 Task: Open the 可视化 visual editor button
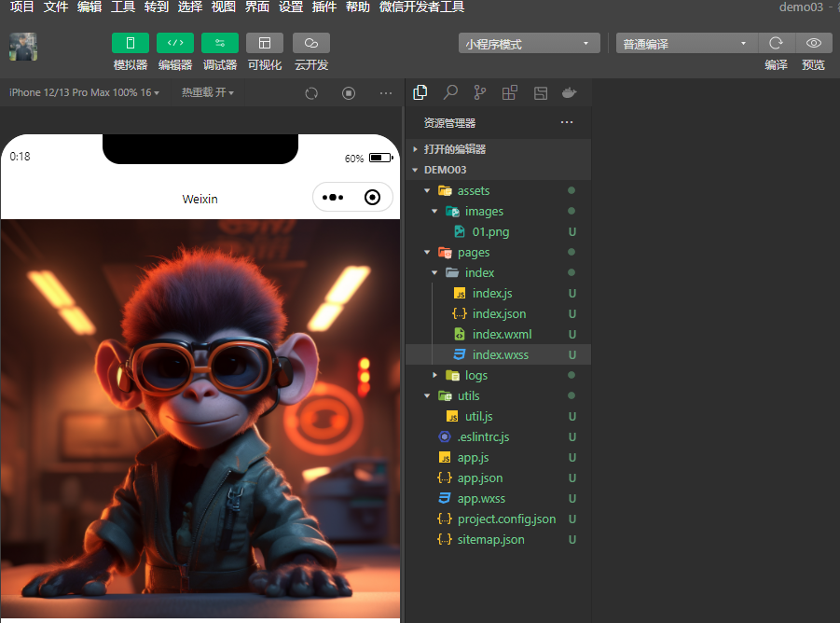pos(265,43)
